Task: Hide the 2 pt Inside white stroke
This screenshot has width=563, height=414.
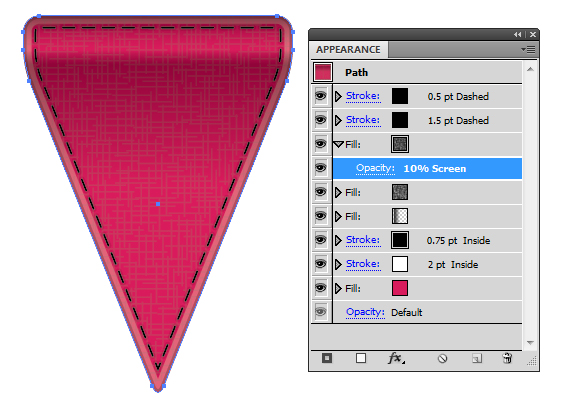Action: pyautogui.click(x=321, y=264)
